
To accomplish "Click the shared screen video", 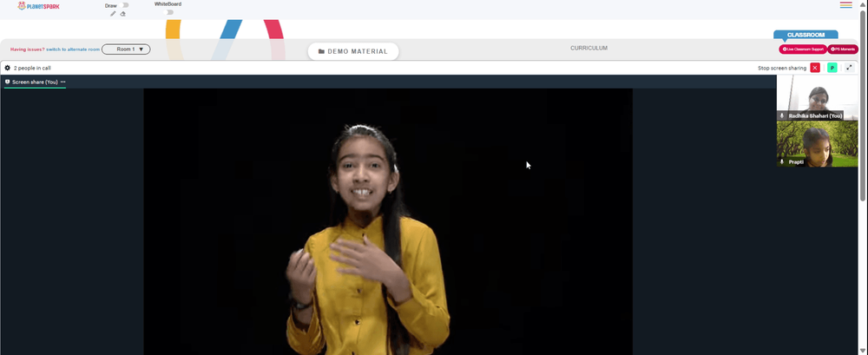I will click(x=387, y=221).
